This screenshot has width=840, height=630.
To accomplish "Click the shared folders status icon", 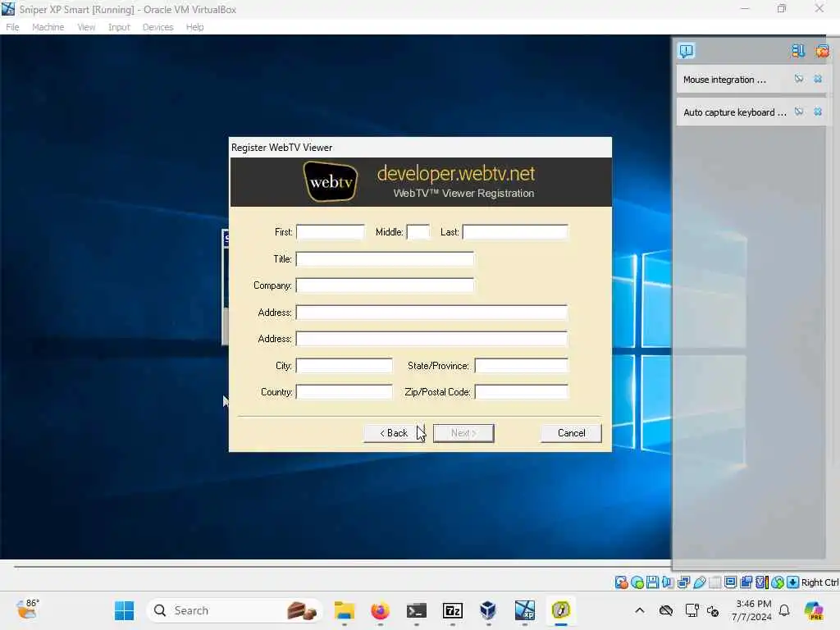I will coord(714,582).
